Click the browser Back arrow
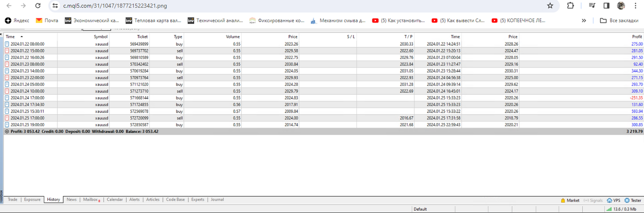 (8, 5)
